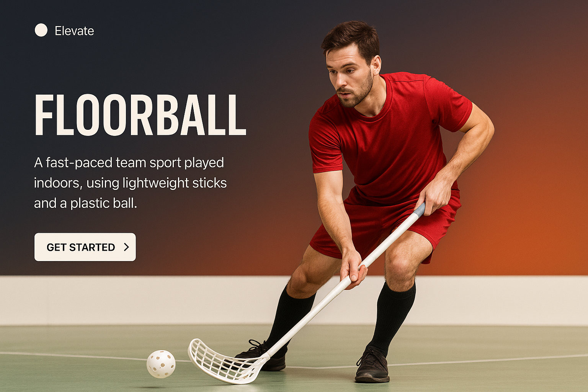Open the Elevate brand link
Viewport: 588px width, 392px height.
(x=74, y=31)
